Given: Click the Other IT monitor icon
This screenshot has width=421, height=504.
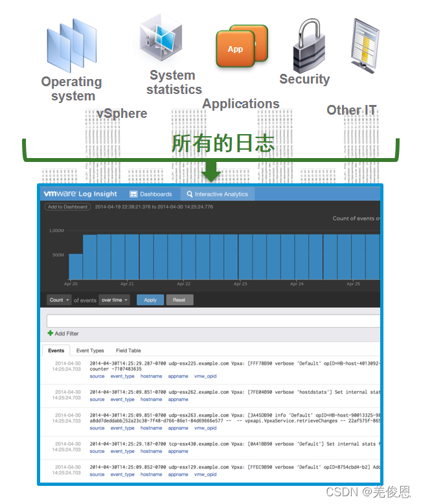Looking at the screenshot, I should pyautogui.click(x=365, y=46).
